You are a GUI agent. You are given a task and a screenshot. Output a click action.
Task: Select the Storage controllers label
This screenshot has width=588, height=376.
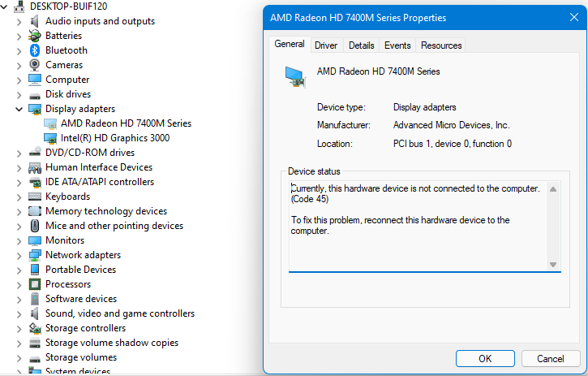(x=85, y=328)
